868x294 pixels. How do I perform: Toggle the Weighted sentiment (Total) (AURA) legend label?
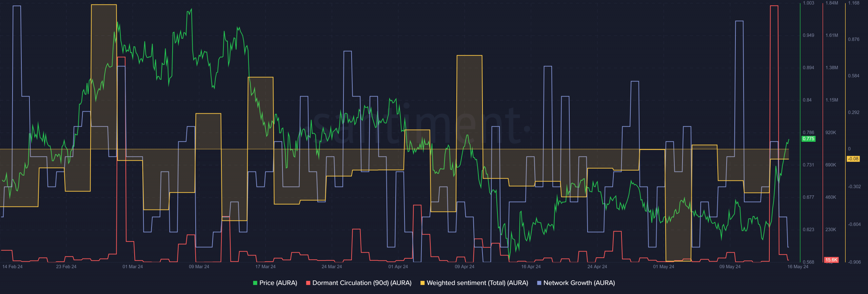(x=477, y=283)
